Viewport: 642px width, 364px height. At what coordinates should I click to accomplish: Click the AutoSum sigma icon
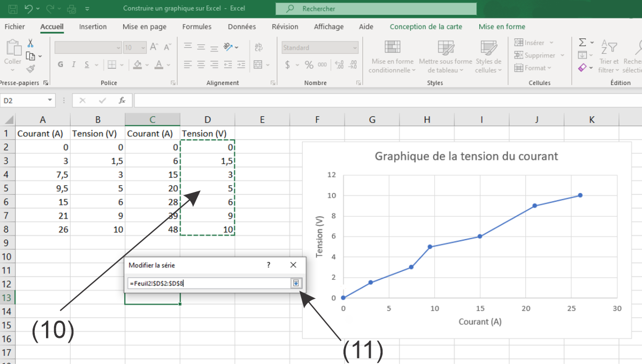click(583, 42)
